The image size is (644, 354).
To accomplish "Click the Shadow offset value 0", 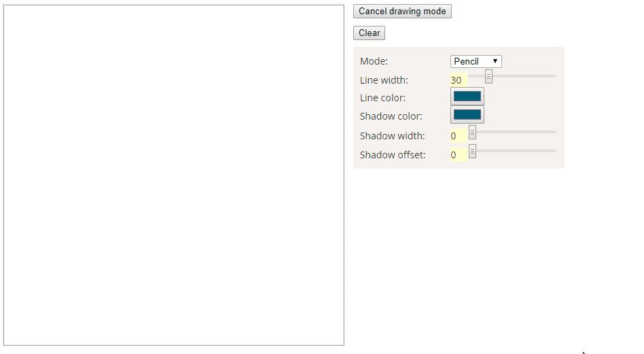I will click(x=454, y=155).
